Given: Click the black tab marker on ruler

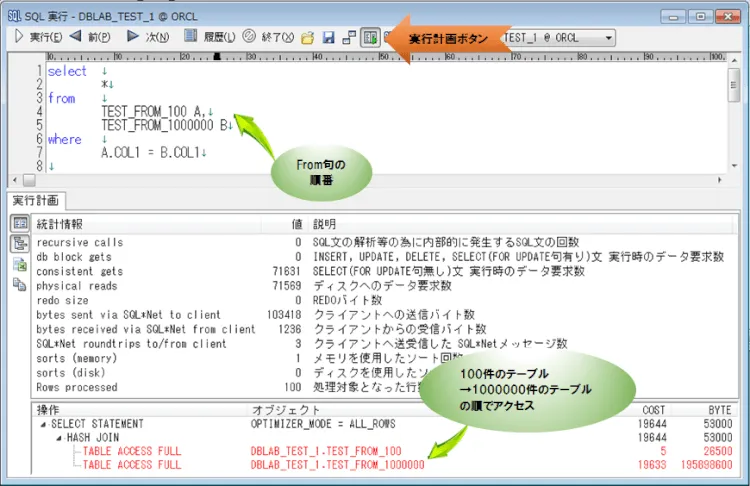Looking at the screenshot, I should [x=217, y=56].
